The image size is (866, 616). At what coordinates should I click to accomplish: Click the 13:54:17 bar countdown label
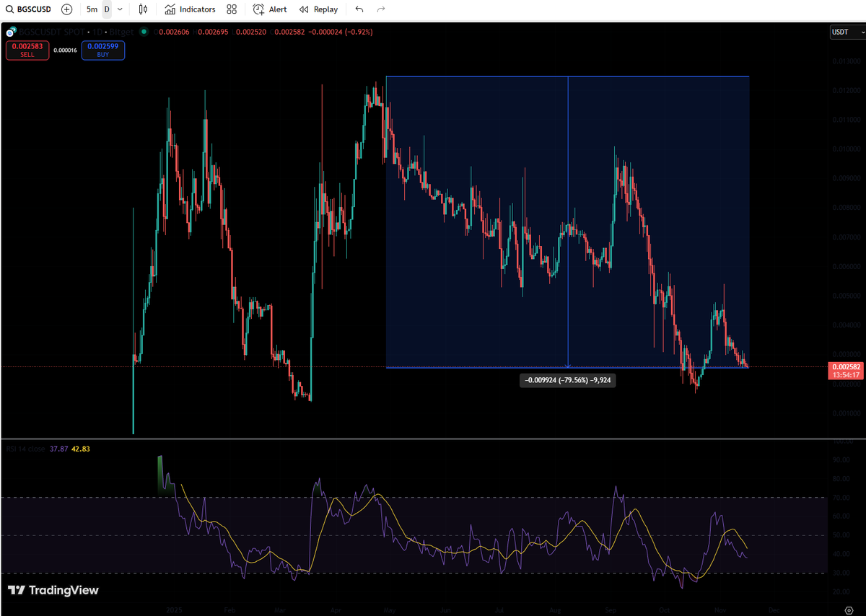[846, 375]
